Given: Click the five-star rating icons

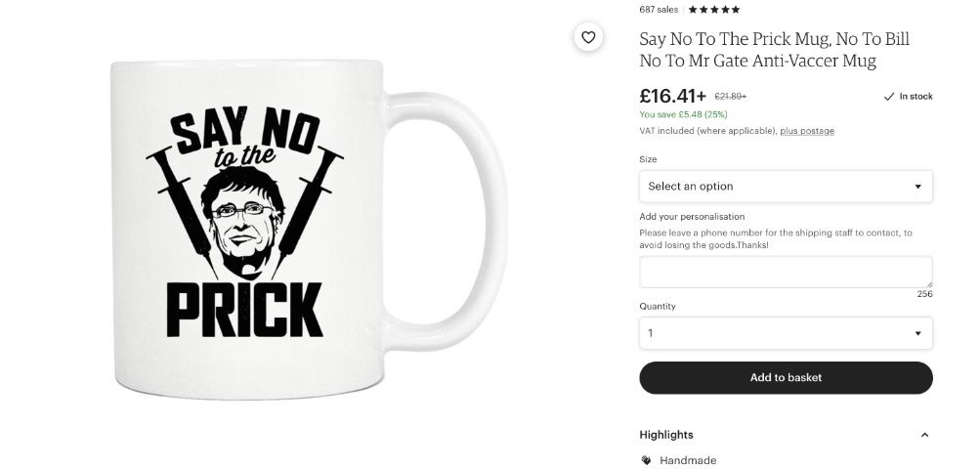Looking at the screenshot, I should (x=714, y=10).
